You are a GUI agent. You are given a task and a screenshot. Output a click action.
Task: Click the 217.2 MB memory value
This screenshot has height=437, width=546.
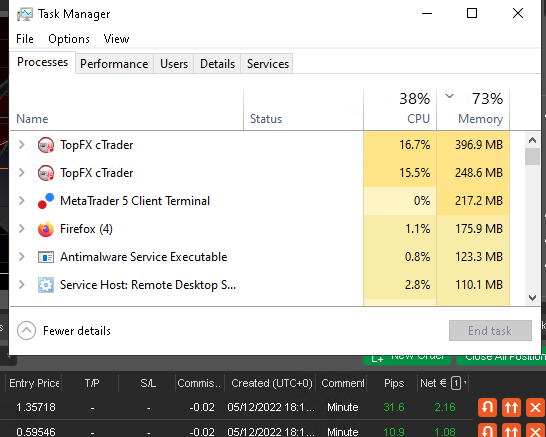479,201
